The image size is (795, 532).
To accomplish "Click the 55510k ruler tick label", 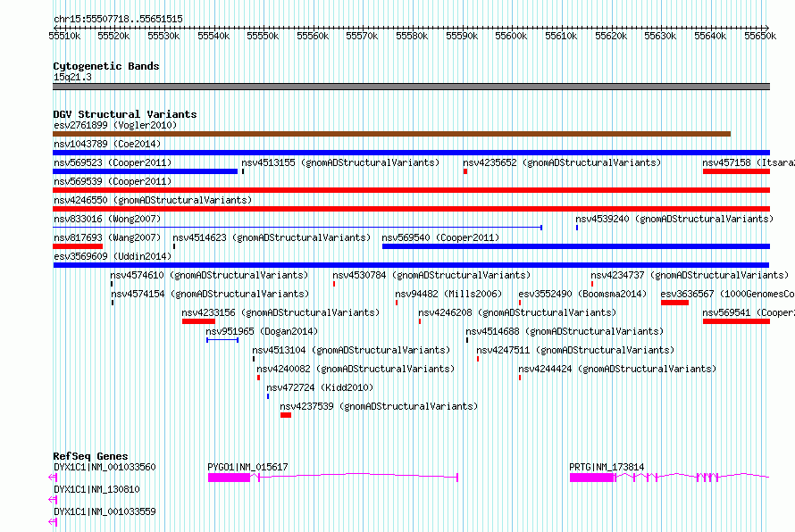I will click(64, 36).
